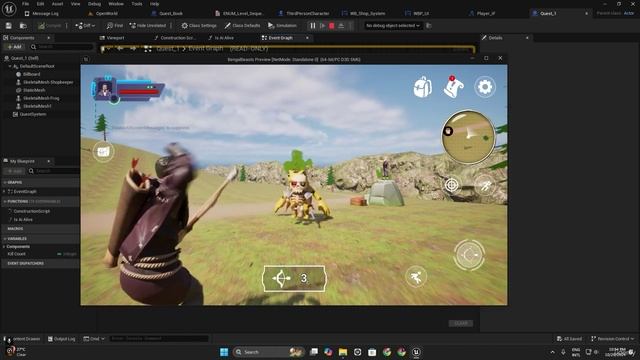Click the Unreal Engine logo icon
The width and height of the screenshot is (640, 360).
[x=9, y=8]
